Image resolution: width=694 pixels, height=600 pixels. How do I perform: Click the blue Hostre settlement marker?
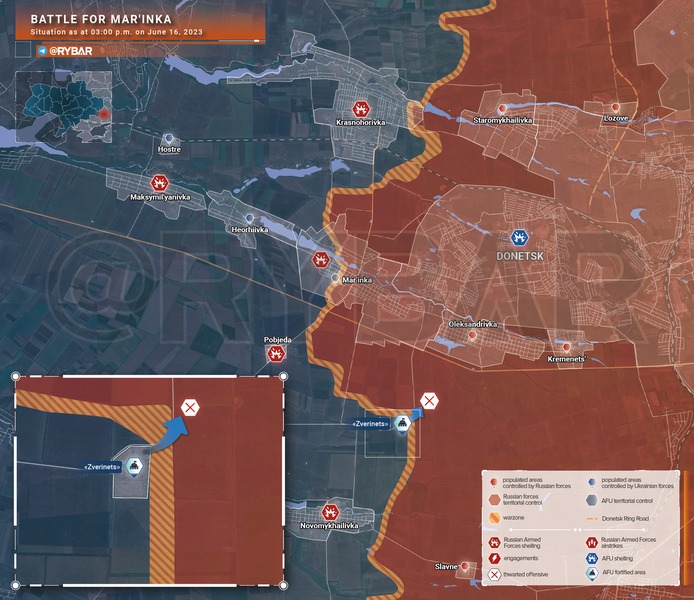click(169, 138)
